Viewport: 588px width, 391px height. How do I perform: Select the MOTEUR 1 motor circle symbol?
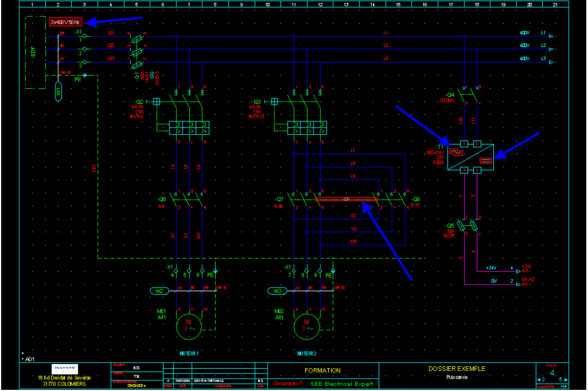pos(189,325)
